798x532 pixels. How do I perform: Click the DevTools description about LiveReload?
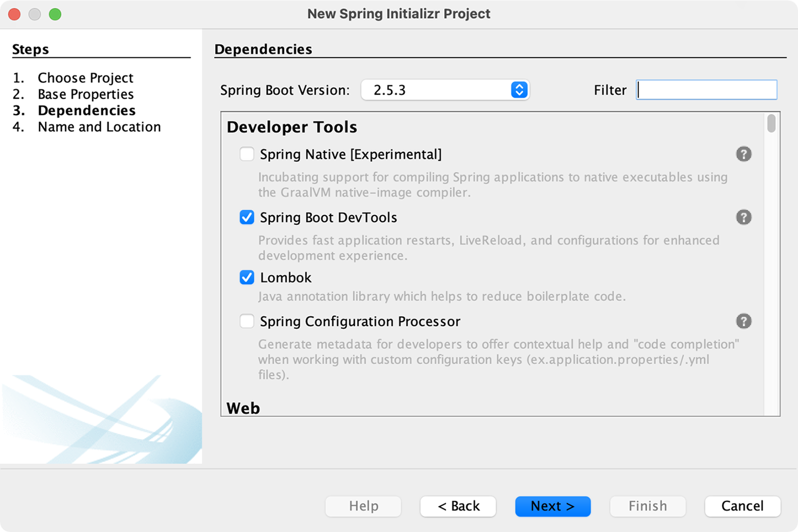489,248
